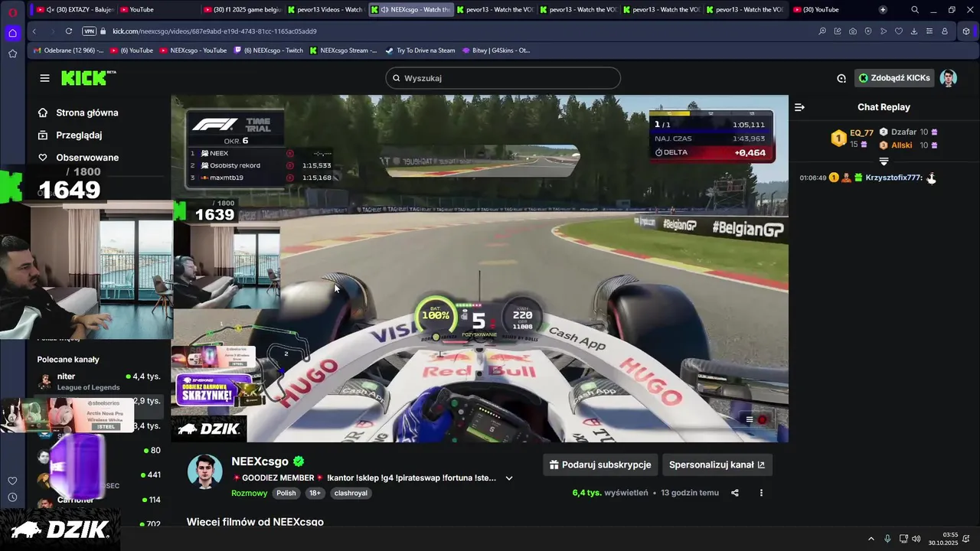The height and width of the screenshot is (551, 980).
Task: Select the clashroyal tag
Action: pyautogui.click(x=351, y=493)
